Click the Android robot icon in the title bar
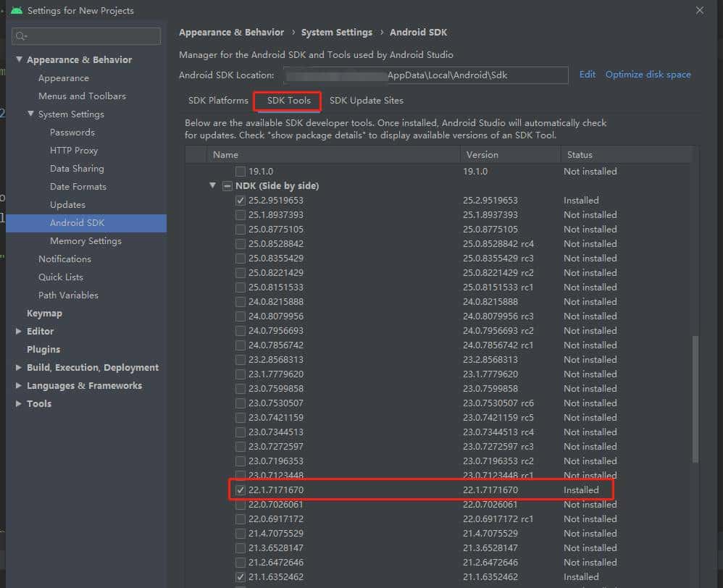This screenshot has width=723, height=588. click(x=17, y=10)
